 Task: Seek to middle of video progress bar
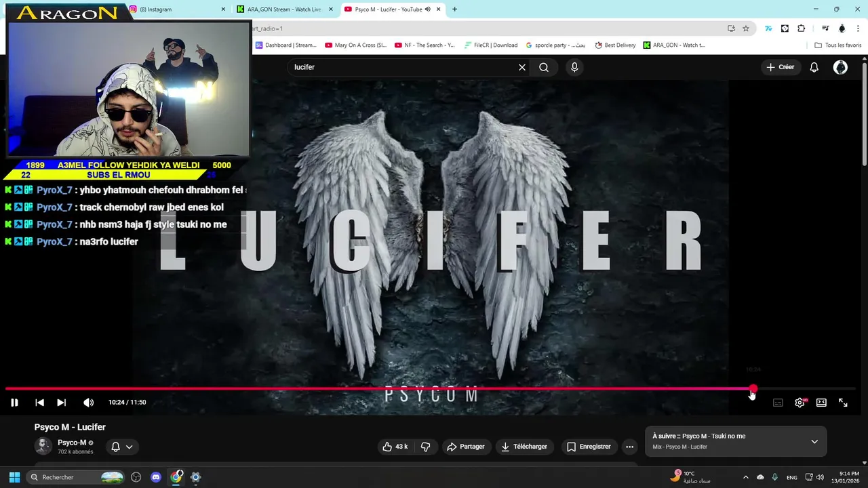pyautogui.click(x=431, y=389)
